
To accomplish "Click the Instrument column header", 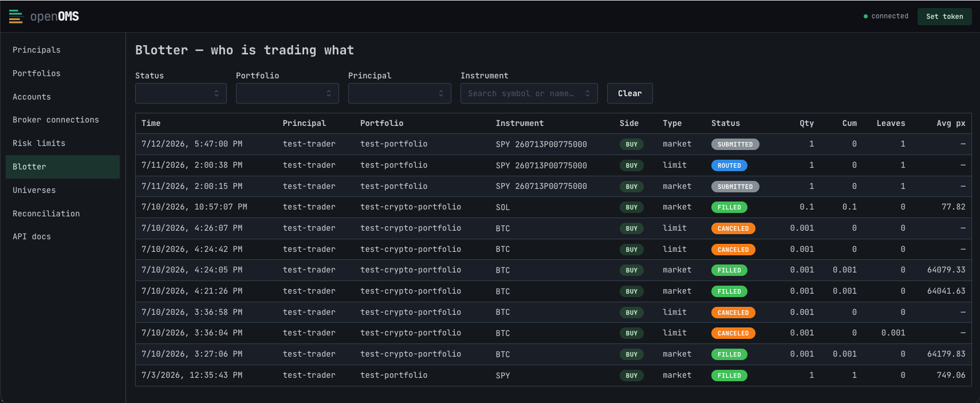I will pyautogui.click(x=519, y=123).
